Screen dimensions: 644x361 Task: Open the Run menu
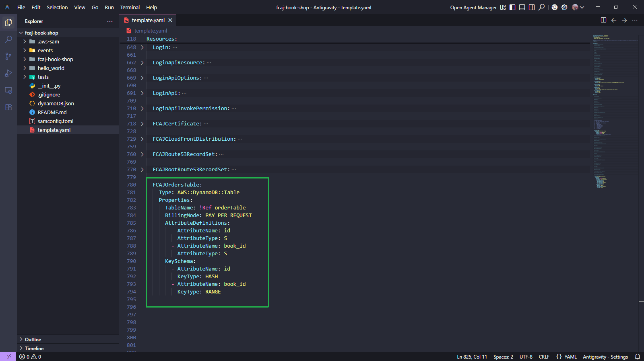click(109, 7)
